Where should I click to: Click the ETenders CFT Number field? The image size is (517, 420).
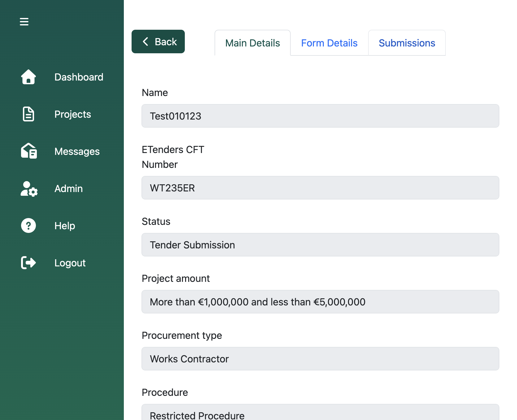[x=320, y=188]
